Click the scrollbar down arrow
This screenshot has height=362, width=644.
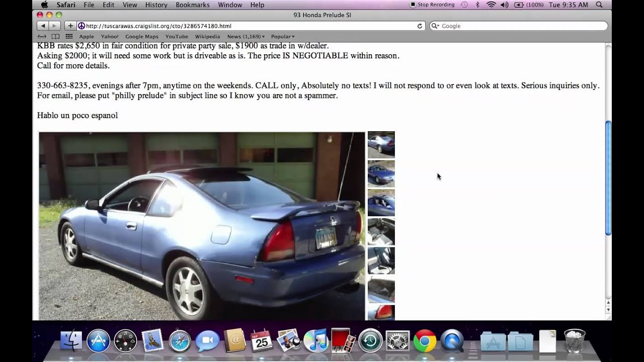pos(608,309)
